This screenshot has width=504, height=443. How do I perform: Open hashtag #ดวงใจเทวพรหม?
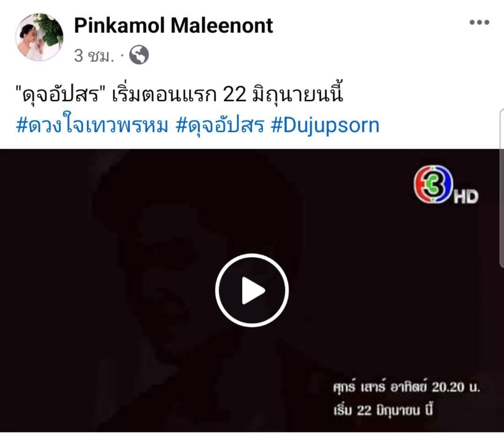coord(92,125)
